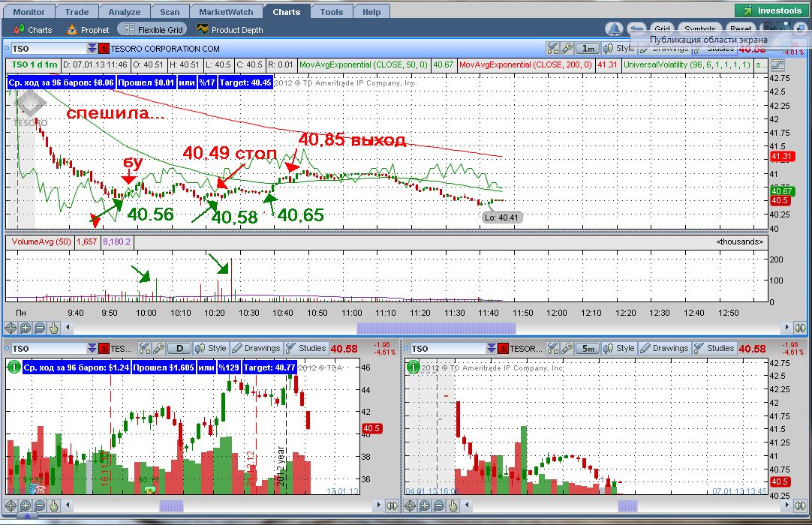Open the Product Depth sub-tab

point(230,30)
